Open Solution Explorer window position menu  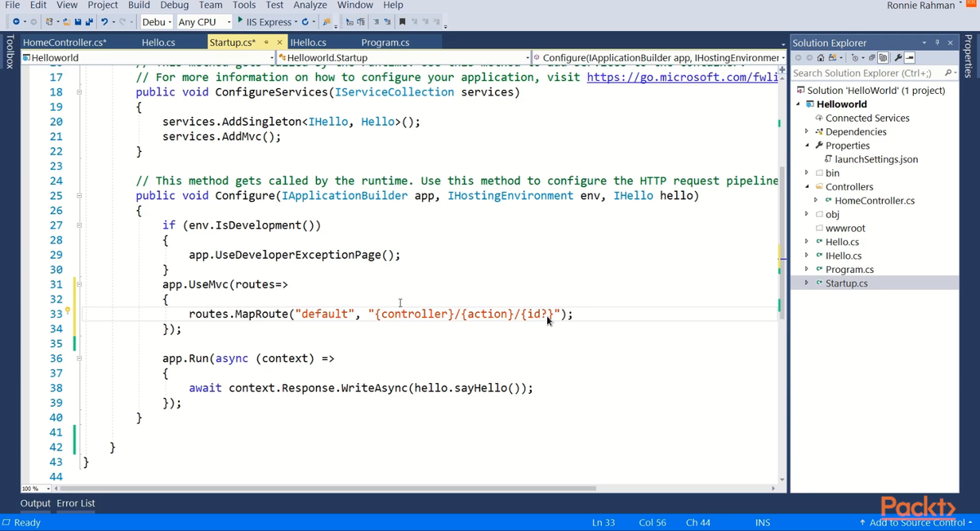coord(924,42)
